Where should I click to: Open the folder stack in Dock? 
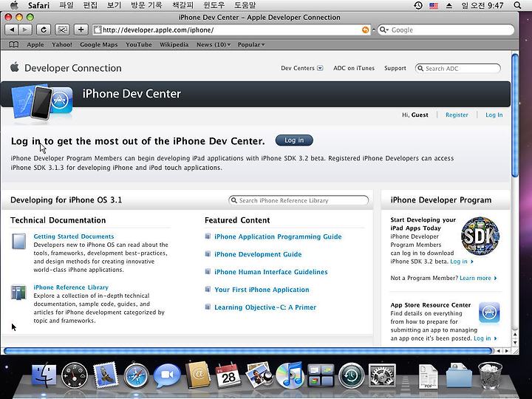click(459, 375)
